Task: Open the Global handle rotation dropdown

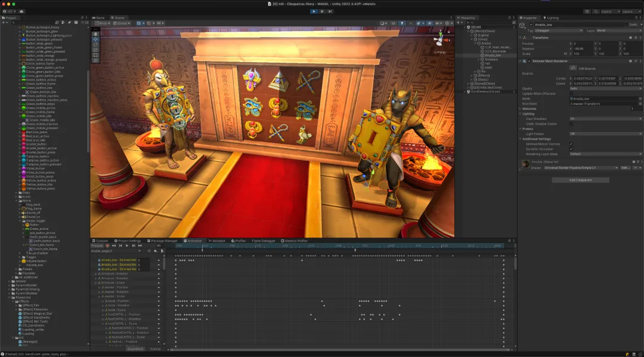Action: [x=122, y=23]
